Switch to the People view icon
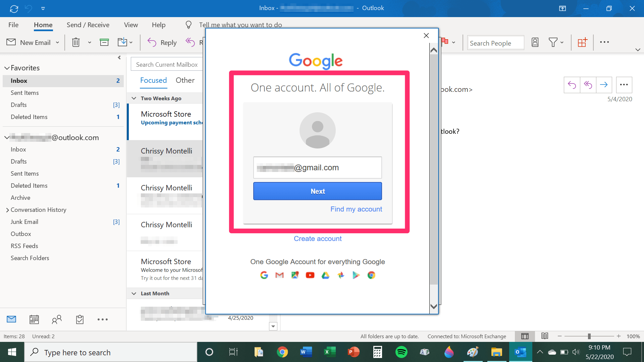The width and height of the screenshot is (644, 362). (57, 319)
